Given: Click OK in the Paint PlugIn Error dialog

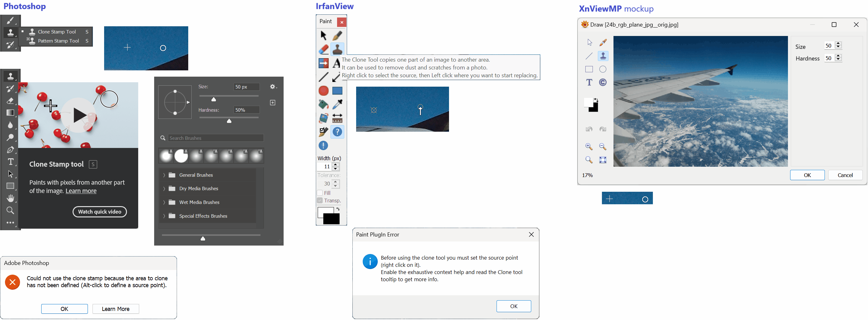Looking at the screenshot, I should (x=513, y=307).
